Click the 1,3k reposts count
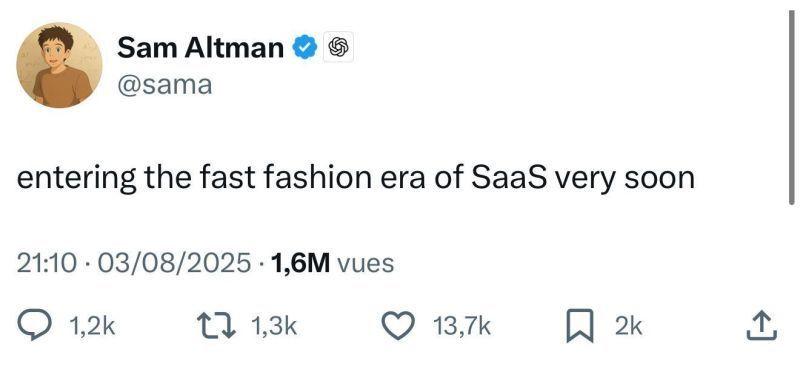Viewport: 800px width, 384px height. (274, 326)
